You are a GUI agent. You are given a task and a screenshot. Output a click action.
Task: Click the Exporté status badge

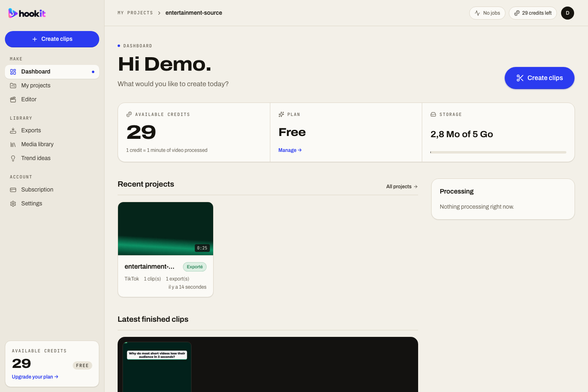click(x=195, y=267)
